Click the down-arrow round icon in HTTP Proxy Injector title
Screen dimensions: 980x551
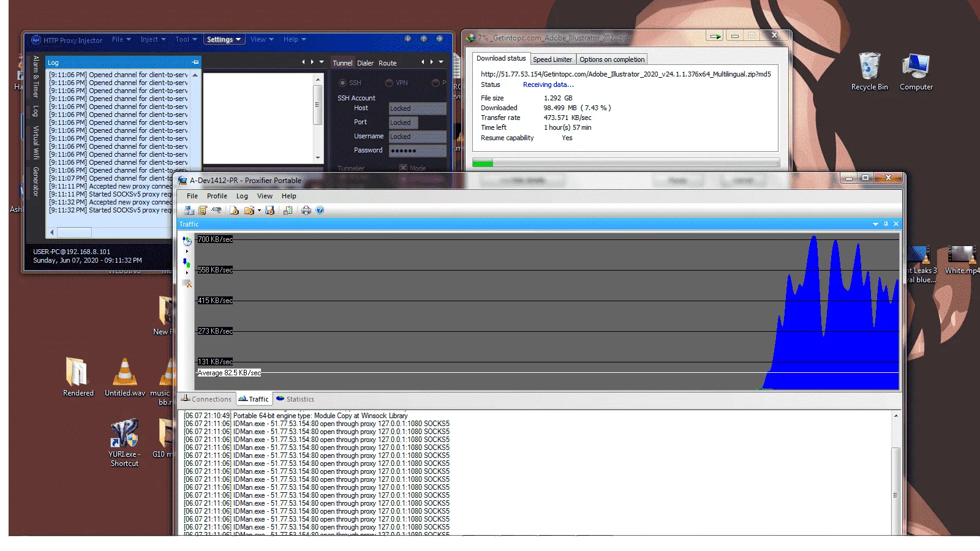[x=408, y=39]
